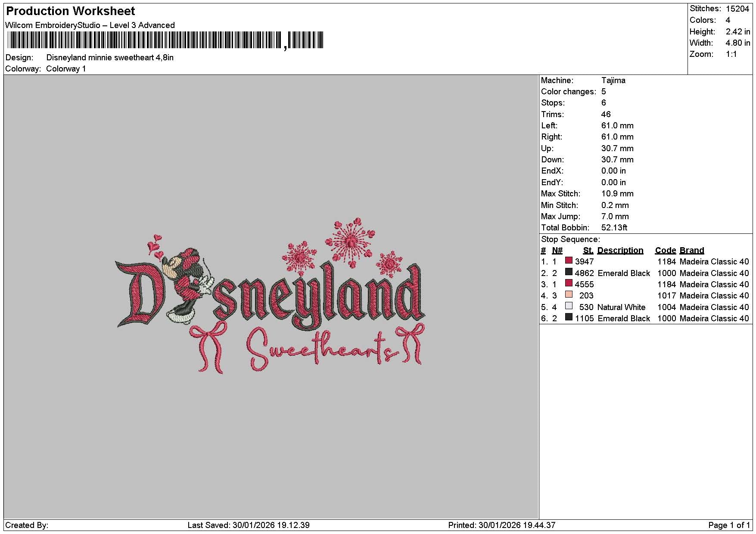The height and width of the screenshot is (534, 756).
Task: Click 'Printed: 30/01/2026 19.44.37' footer
Action: click(502, 525)
